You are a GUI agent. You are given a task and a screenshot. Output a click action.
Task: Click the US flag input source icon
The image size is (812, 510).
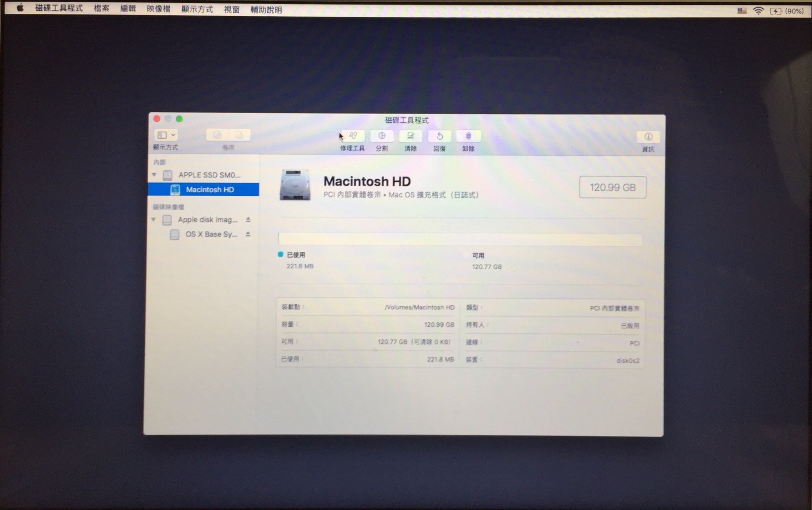pos(742,11)
